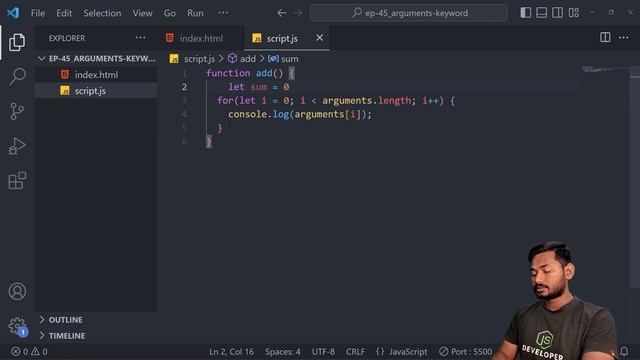Click the 'function' keyword on line 1
The image size is (640, 360).
point(228,73)
